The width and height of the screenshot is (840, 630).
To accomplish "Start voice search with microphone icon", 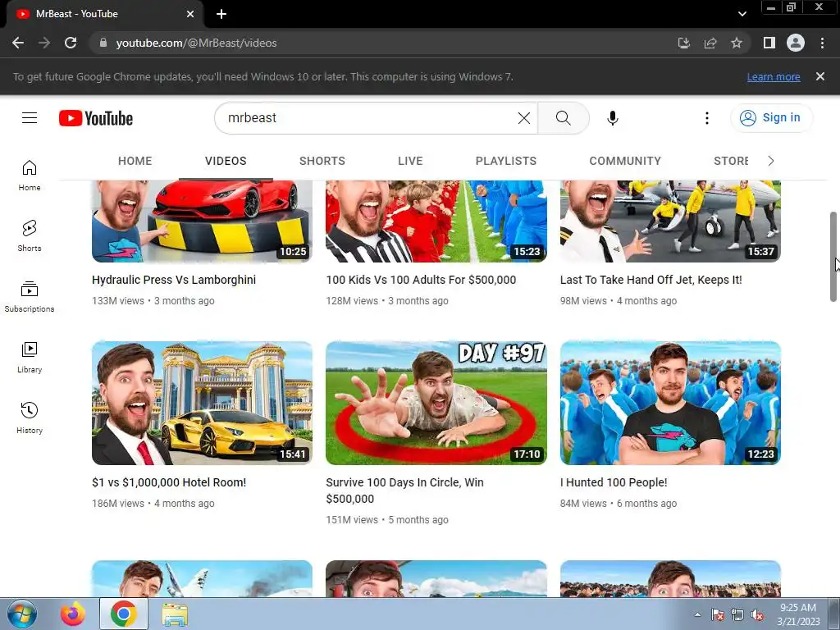I will pos(613,118).
